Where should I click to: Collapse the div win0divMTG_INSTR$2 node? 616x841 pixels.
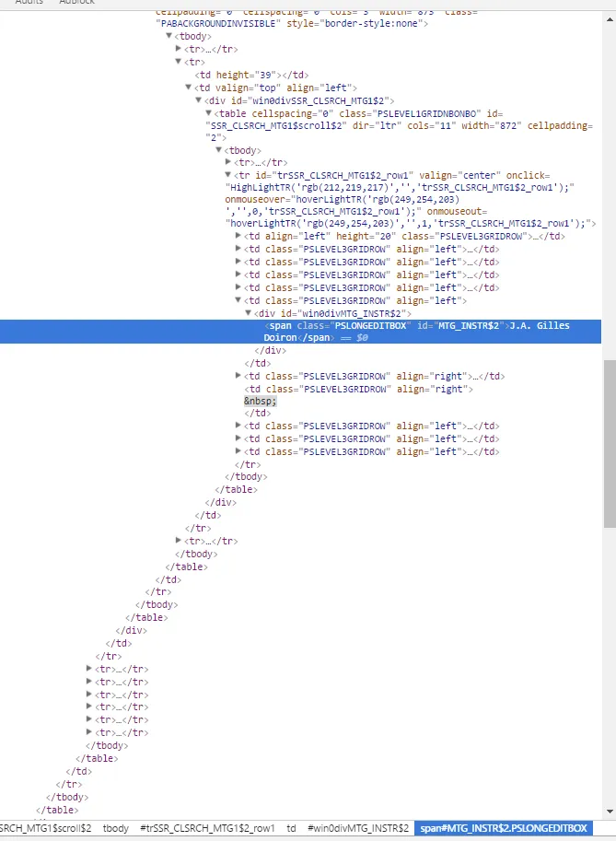click(x=249, y=312)
